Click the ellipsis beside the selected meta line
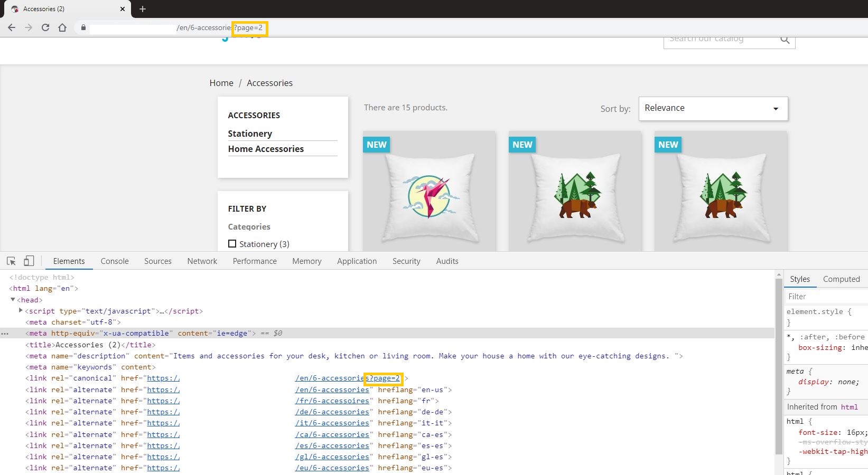 [x=5, y=334]
